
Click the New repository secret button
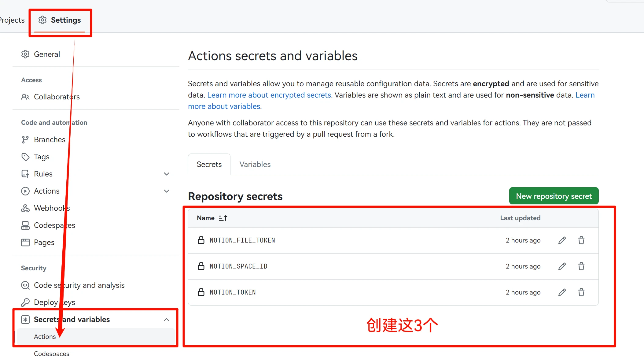click(x=554, y=196)
